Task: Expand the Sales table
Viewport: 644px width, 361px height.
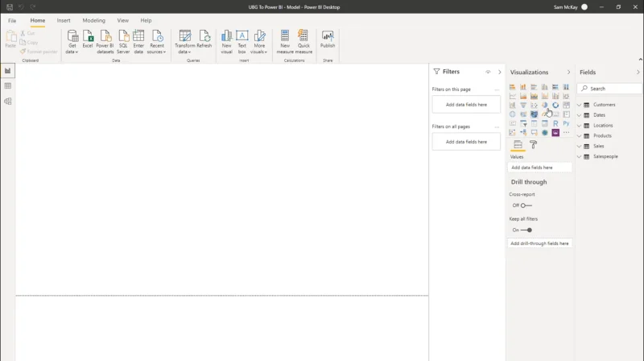Action: pos(579,146)
